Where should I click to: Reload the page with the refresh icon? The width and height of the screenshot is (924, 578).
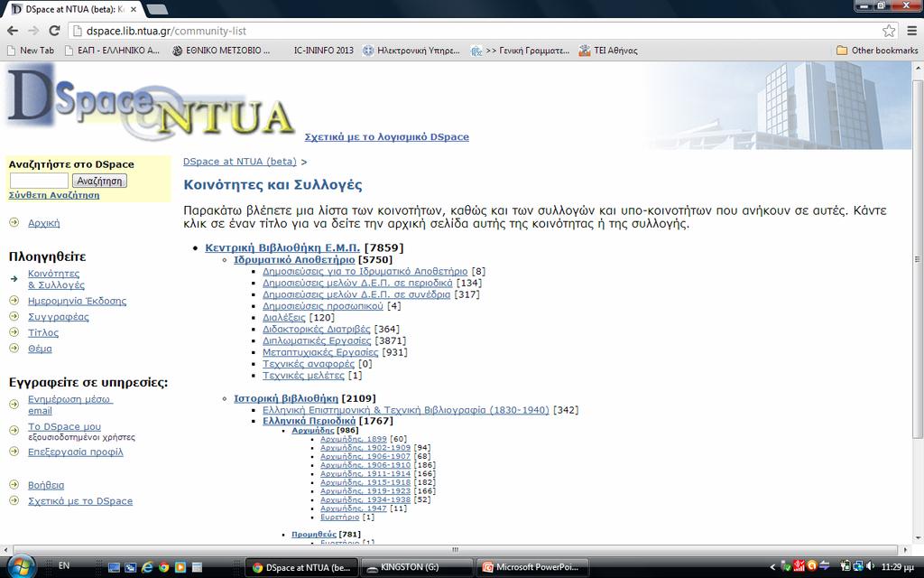point(54,31)
